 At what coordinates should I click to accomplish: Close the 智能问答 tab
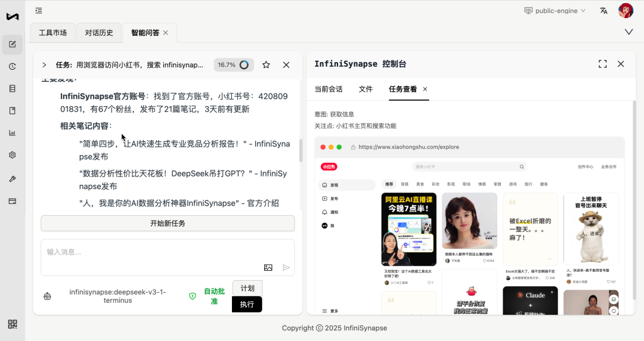pos(166,33)
